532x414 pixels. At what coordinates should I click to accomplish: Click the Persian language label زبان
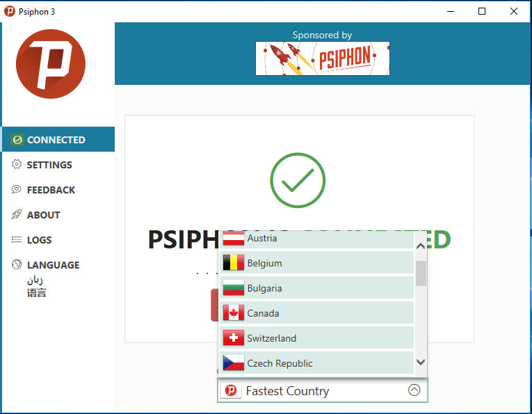click(35, 280)
